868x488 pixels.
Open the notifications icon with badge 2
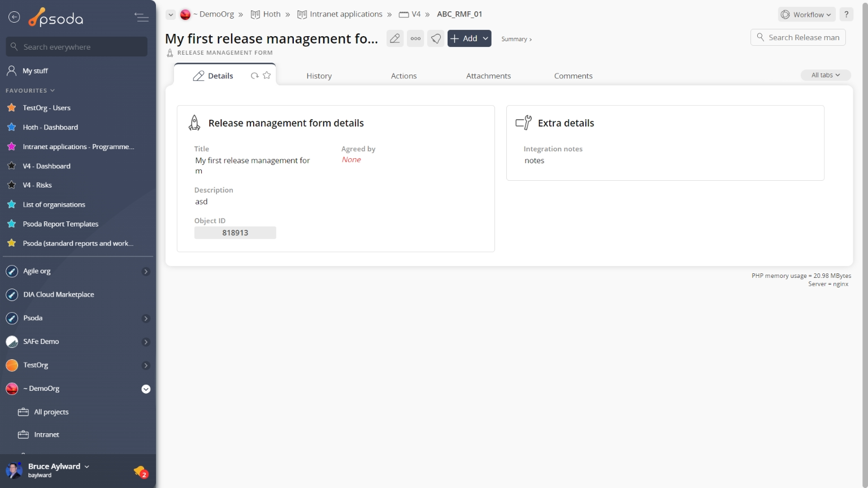coord(140,471)
